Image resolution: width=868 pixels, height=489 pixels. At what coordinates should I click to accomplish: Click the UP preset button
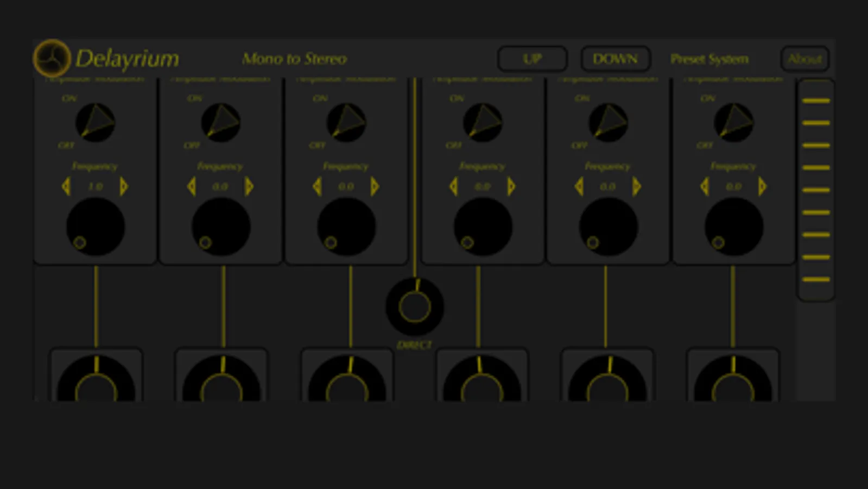pos(533,59)
